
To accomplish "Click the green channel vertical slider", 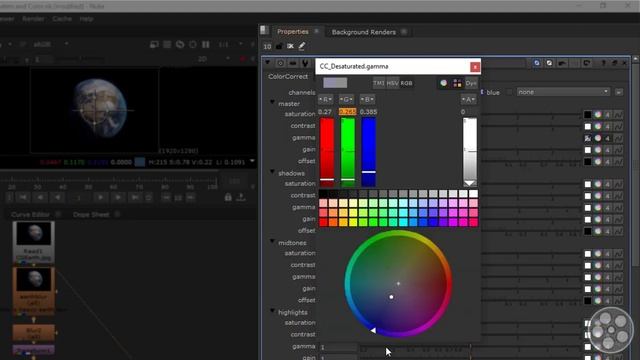I will [x=347, y=152].
